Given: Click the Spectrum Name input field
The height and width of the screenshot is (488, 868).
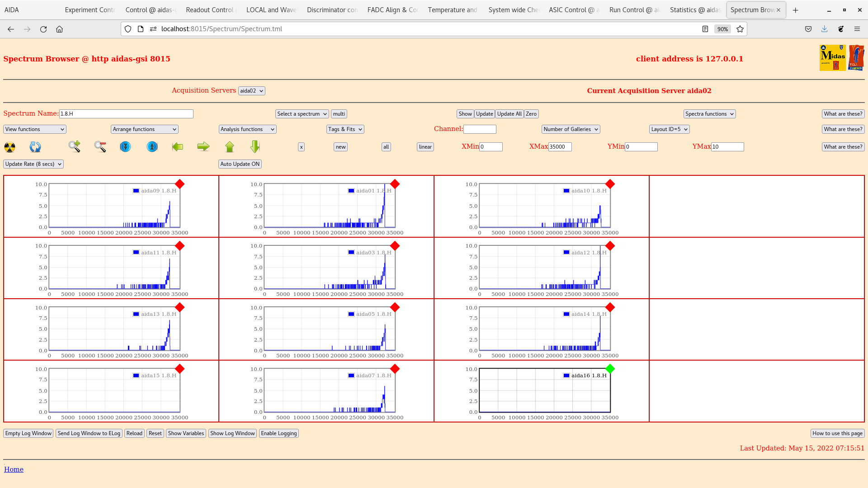Looking at the screenshot, I should point(126,114).
